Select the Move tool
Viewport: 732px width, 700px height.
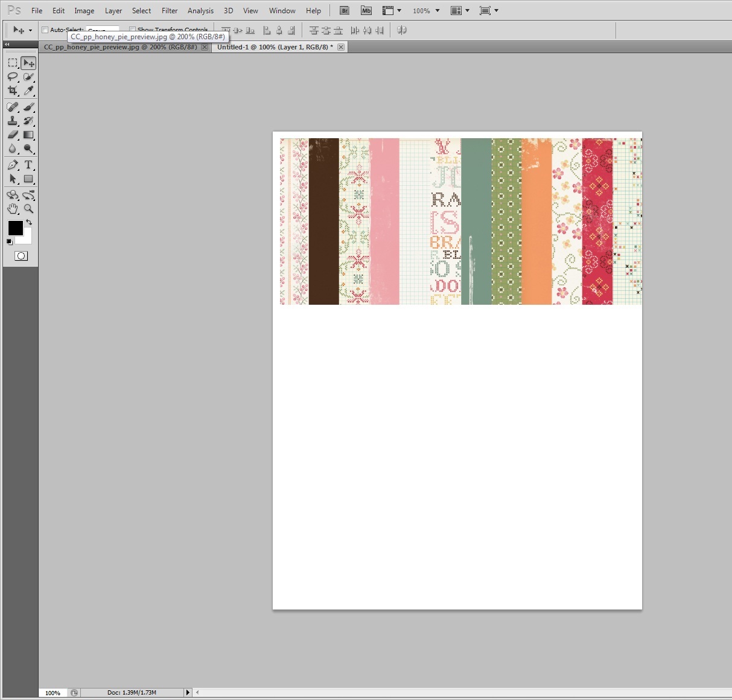pos(28,62)
